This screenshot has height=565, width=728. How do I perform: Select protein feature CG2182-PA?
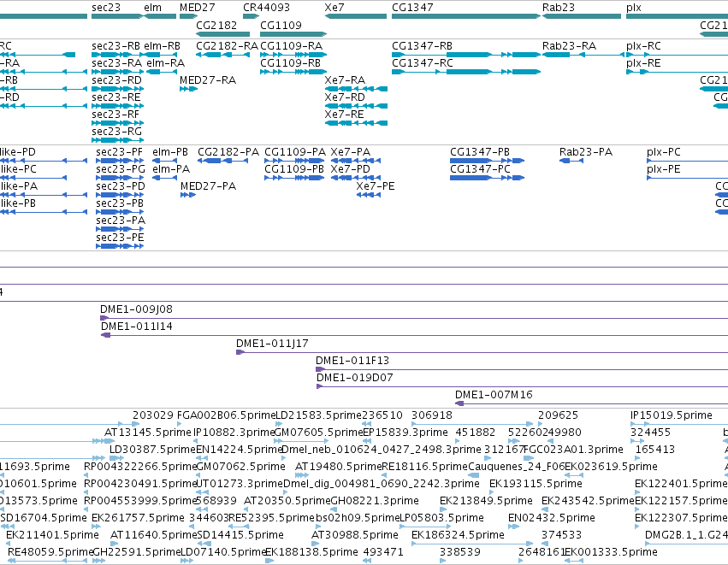pos(223,161)
